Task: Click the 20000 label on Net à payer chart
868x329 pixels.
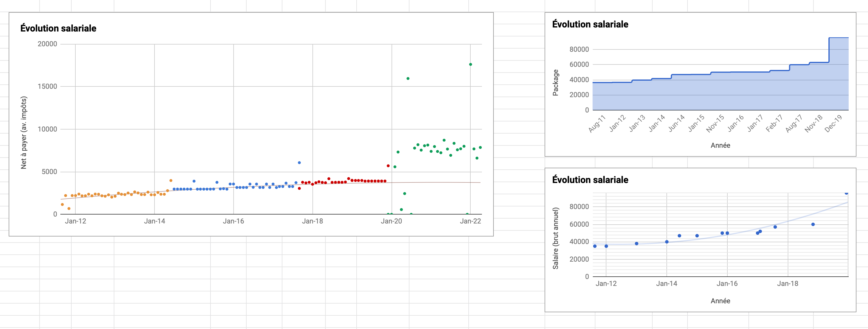Action: click(47, 44)
